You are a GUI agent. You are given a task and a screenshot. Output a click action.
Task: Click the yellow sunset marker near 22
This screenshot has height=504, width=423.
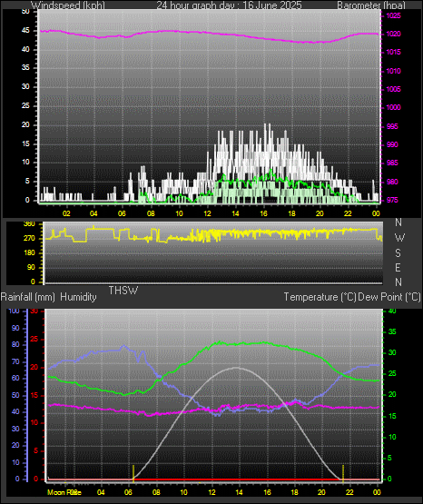click(x=343, y=473)
